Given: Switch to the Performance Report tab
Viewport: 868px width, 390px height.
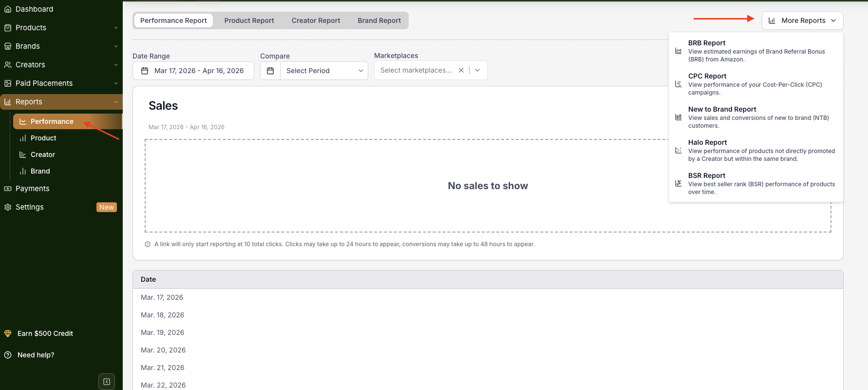Looking at the screenshot, I should coord(173,20).
